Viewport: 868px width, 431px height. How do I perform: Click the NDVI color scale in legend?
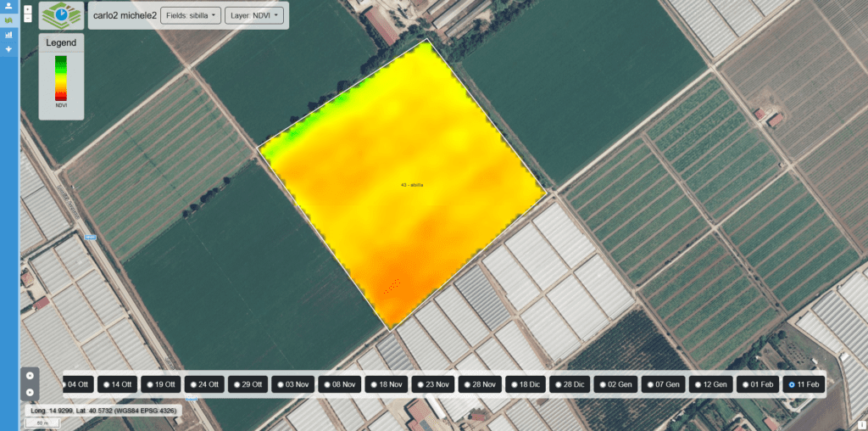point(61,77)
